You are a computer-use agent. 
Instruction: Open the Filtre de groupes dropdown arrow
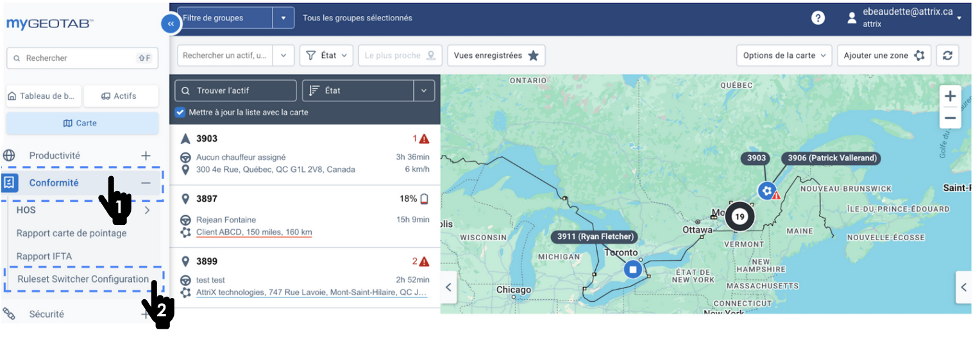283,18
